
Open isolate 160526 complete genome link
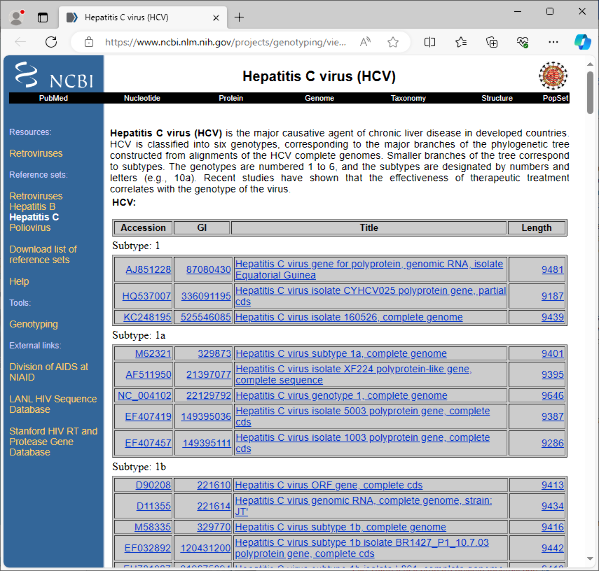[349, 317]
